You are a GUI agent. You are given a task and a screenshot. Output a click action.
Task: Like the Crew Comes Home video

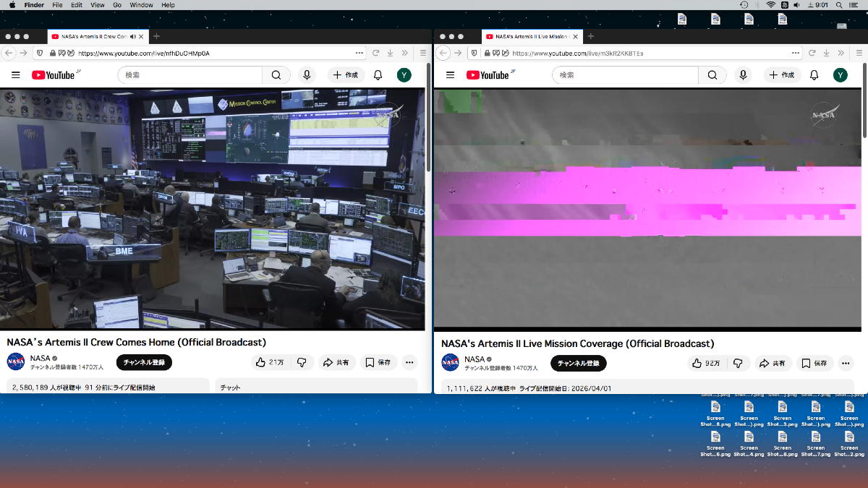point(269,362)
